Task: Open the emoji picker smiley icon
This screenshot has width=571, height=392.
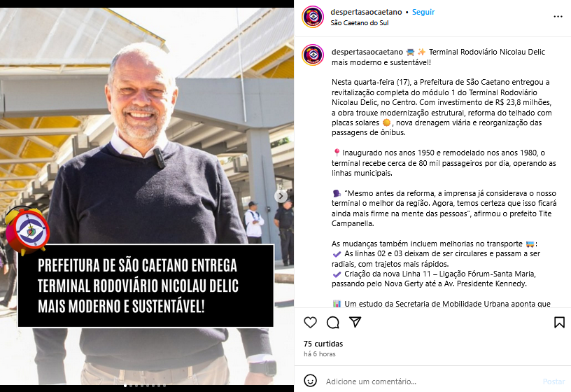Action: [x=310, y=381]
